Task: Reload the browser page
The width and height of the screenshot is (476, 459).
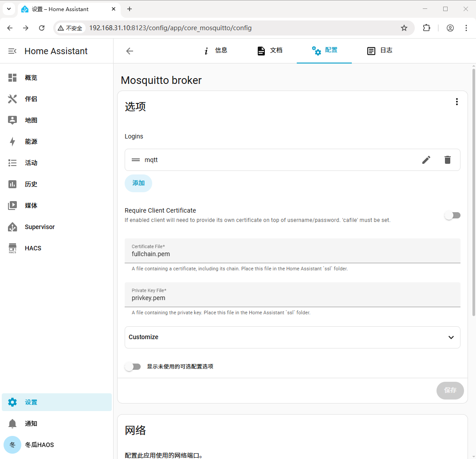Action: 42,28
